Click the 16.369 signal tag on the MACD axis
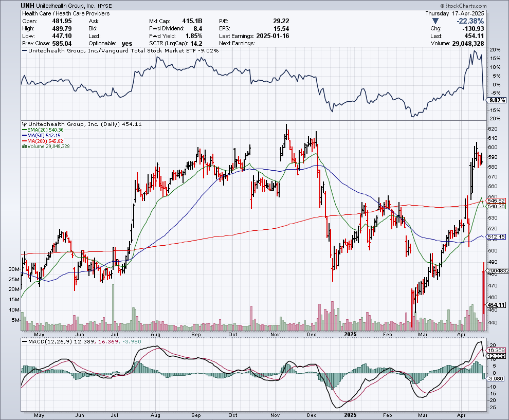This screenshot has width=509, height=420. click(496, 350)
